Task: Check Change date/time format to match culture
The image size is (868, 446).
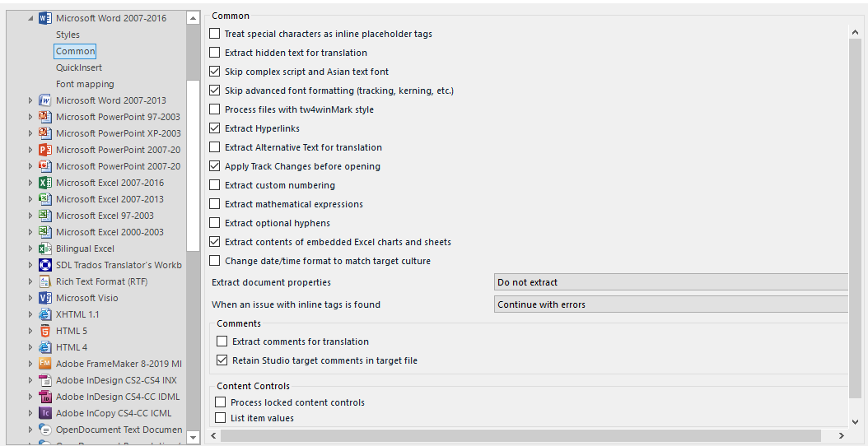Action: (x=214, y=261)
